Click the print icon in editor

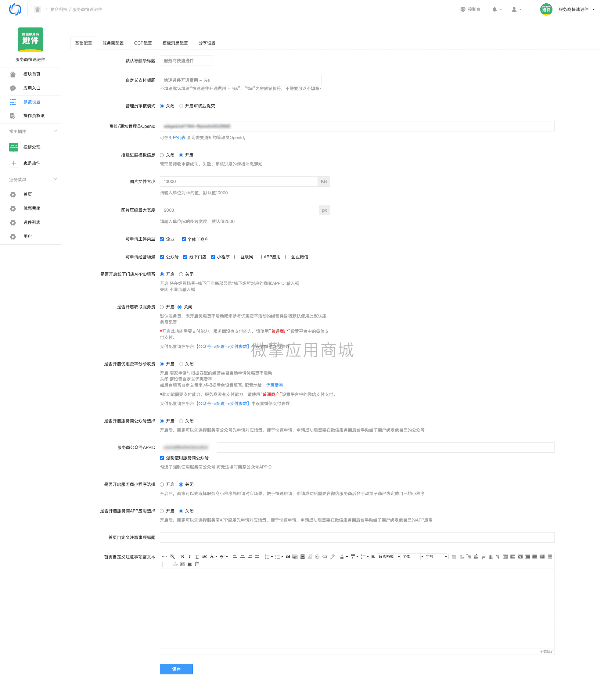190,564
